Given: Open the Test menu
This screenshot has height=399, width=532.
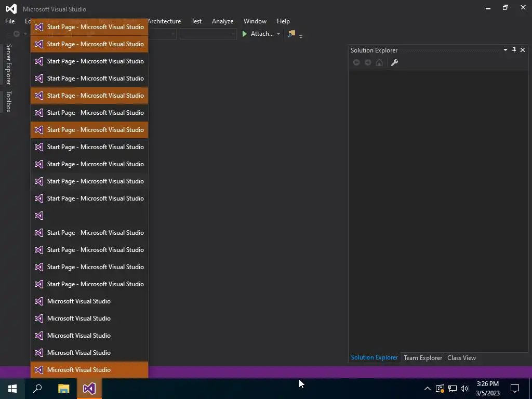Looking at the screenshot, I should (196, 21).
